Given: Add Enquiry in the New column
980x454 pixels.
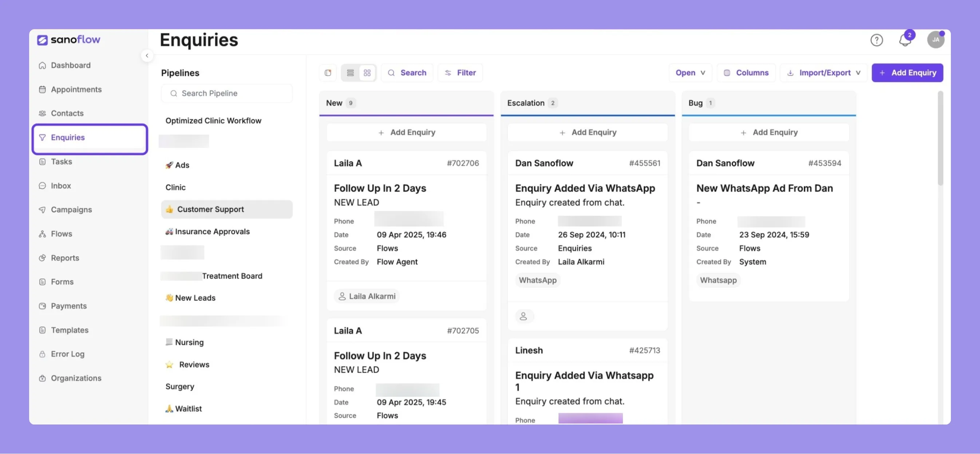Looking at the screenshot, I should pos(406,133).
